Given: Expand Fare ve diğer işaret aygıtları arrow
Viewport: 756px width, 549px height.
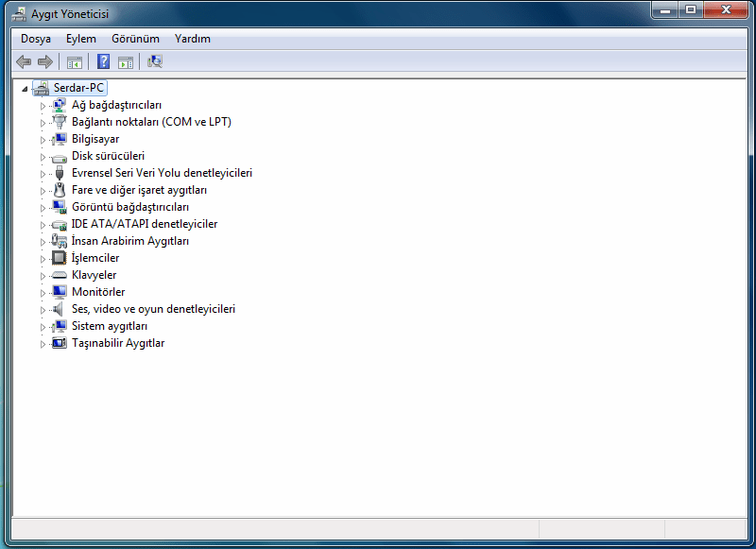Looking at the screenshot, I should coord(43,191).
